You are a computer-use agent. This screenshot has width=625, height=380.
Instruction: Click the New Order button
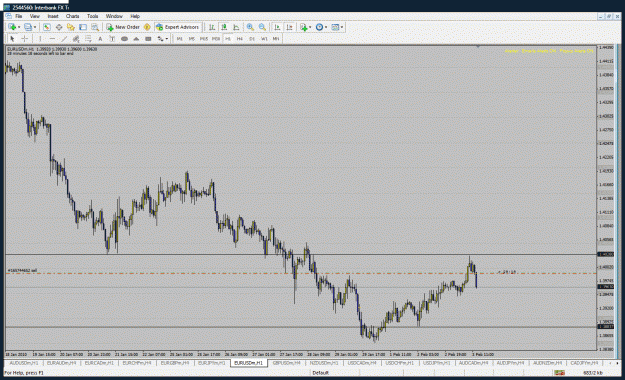click(123, 27)
